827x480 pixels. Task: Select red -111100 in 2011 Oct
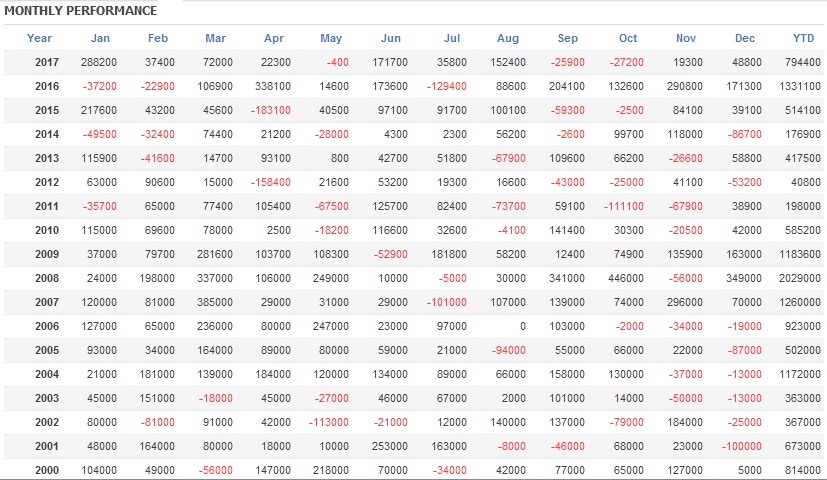(623, 206)
